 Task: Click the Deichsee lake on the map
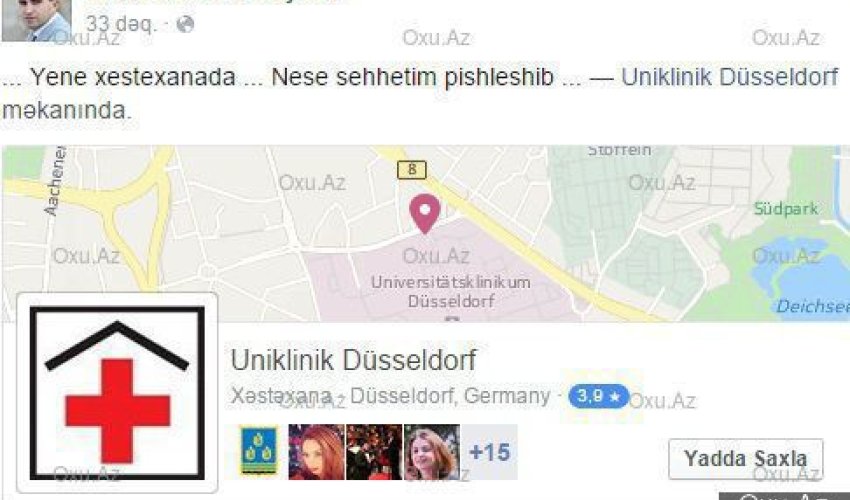click(812, 307)
